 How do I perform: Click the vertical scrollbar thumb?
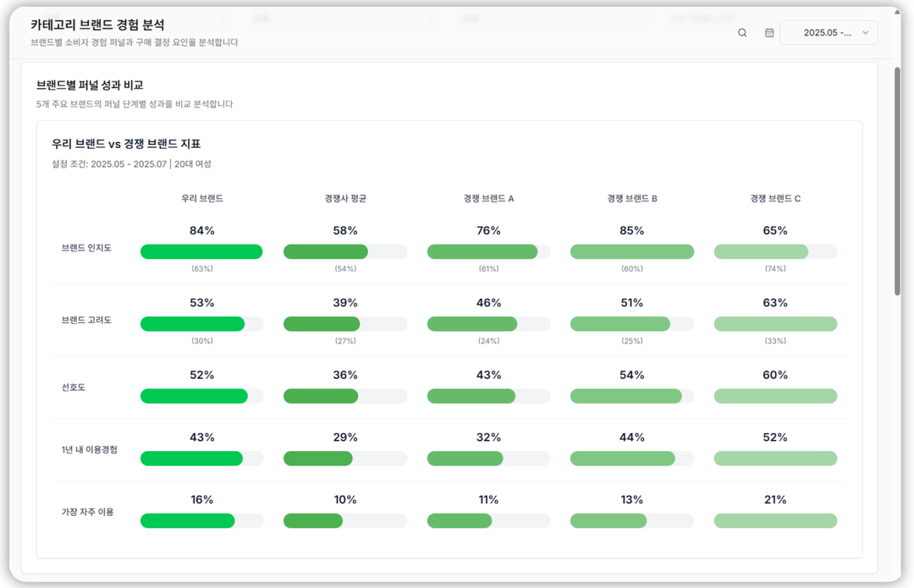coord(897,178)
